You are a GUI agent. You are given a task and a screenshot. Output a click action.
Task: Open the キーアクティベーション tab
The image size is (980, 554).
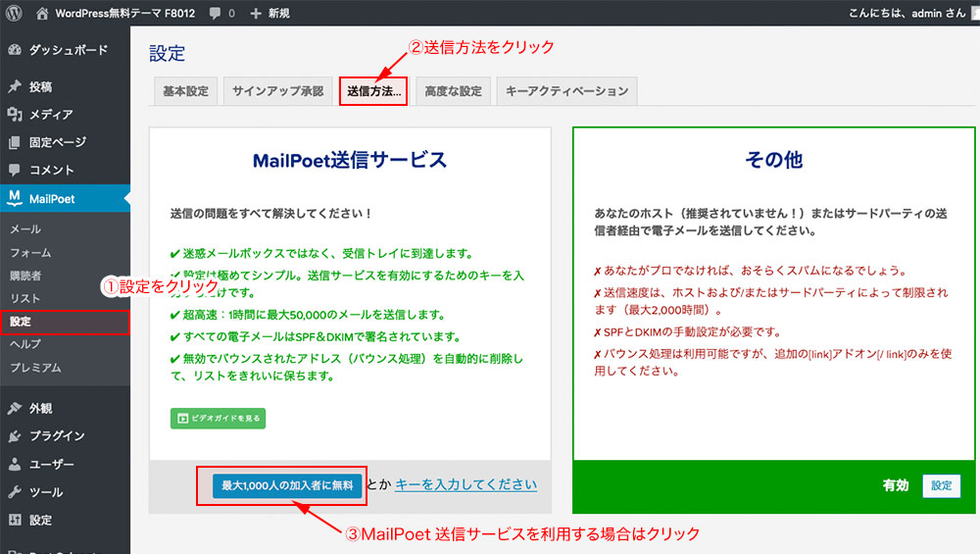pyautogui.click(x=566, y=91)
